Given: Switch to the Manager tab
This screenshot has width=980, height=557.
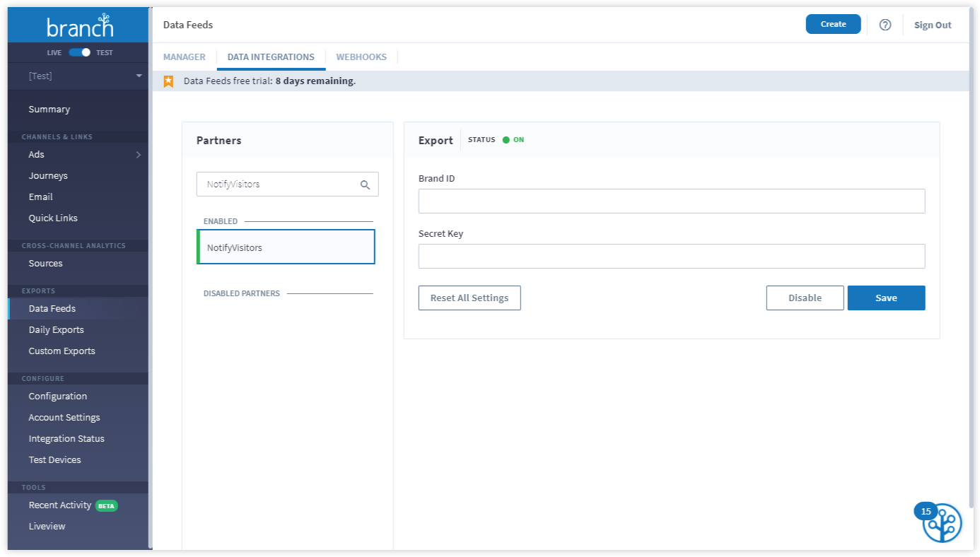Looking at the screenshot, I should 185,57.
